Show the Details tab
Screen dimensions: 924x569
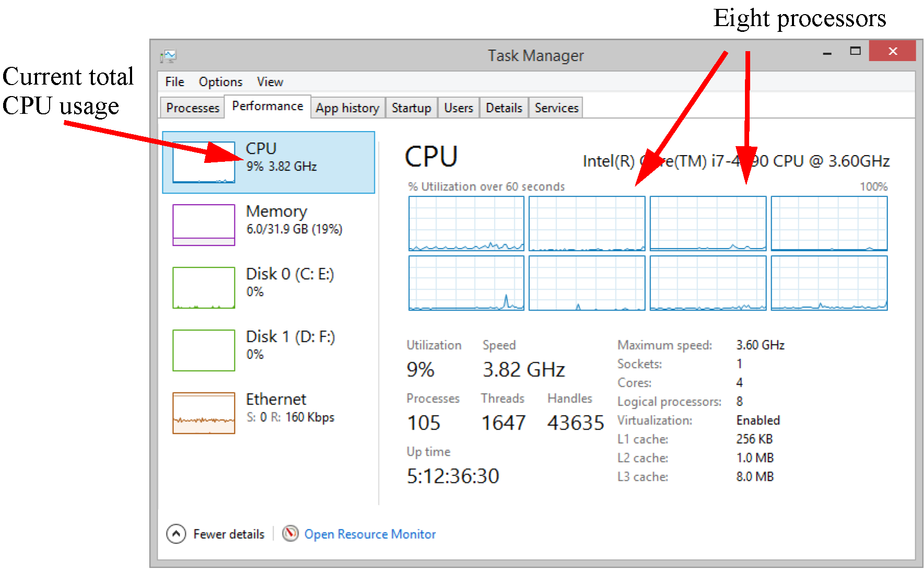click(x=504, y=108)
